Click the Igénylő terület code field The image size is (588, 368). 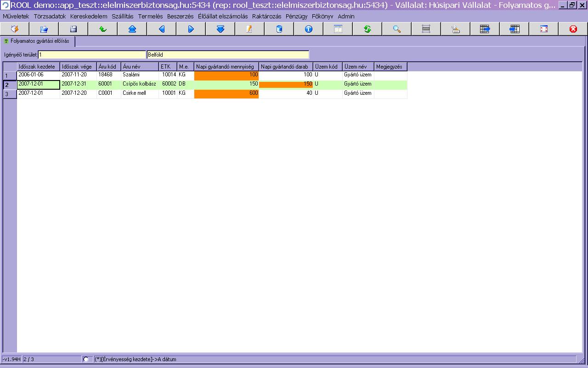click(92, 55)
